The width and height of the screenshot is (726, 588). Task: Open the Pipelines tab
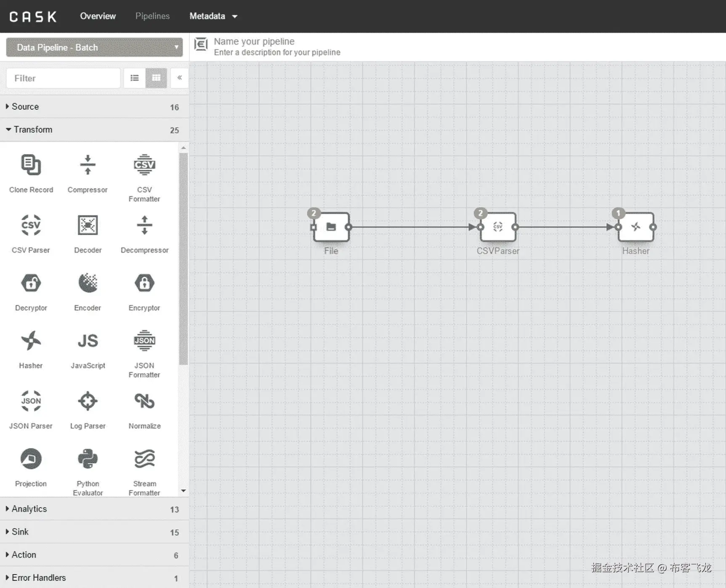click(152, 16)
